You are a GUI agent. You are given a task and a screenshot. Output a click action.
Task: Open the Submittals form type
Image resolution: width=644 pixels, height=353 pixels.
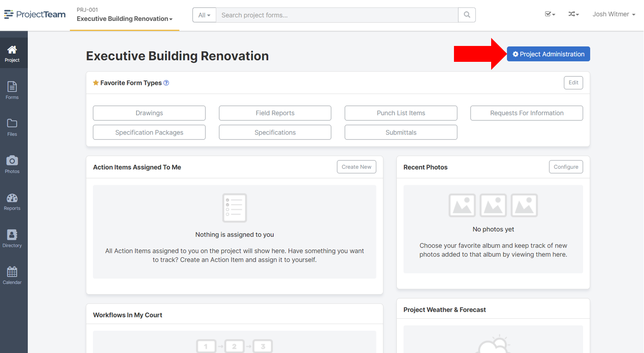coord(401,132)
